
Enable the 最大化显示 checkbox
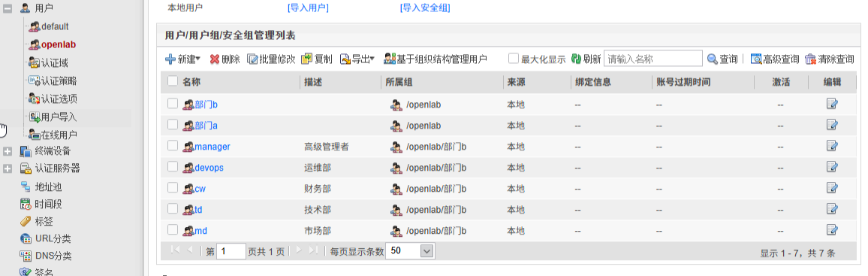click(x=514, y=59)
